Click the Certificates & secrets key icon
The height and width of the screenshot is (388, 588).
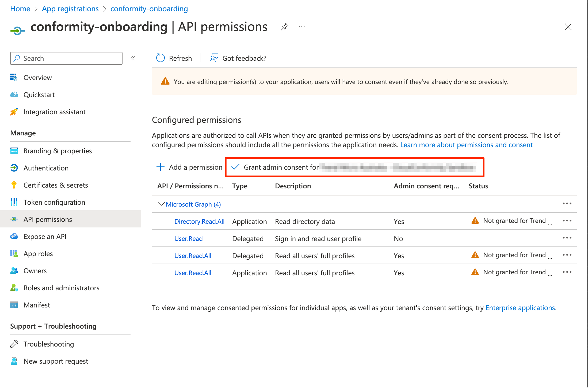pos(14,185)
